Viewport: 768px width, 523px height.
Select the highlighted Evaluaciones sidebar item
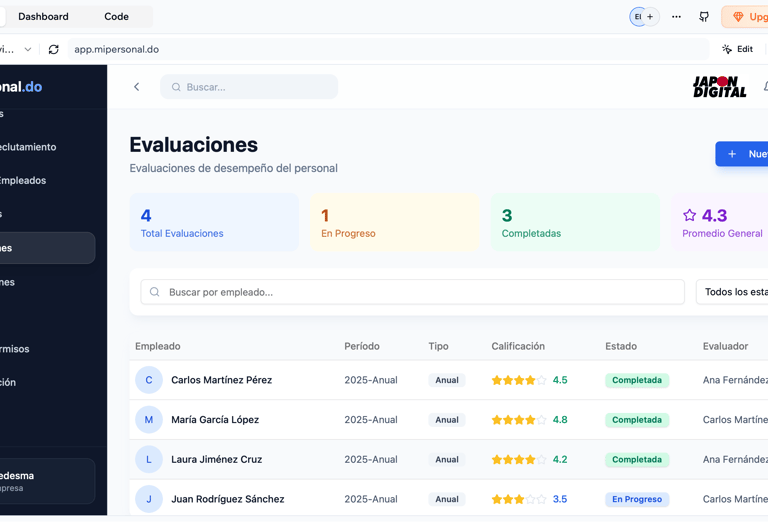tap(48, 248)
